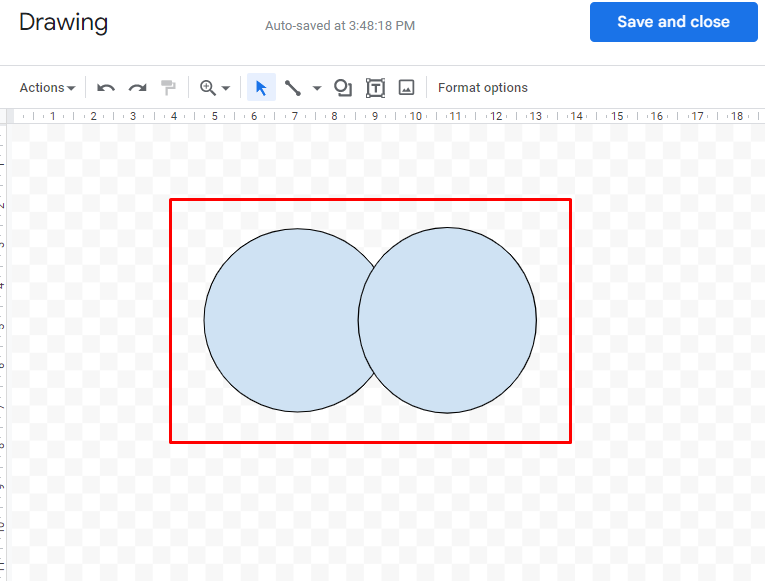Screen dimensions: 765x581
Task: Open Format options panel
Action: 483,88
